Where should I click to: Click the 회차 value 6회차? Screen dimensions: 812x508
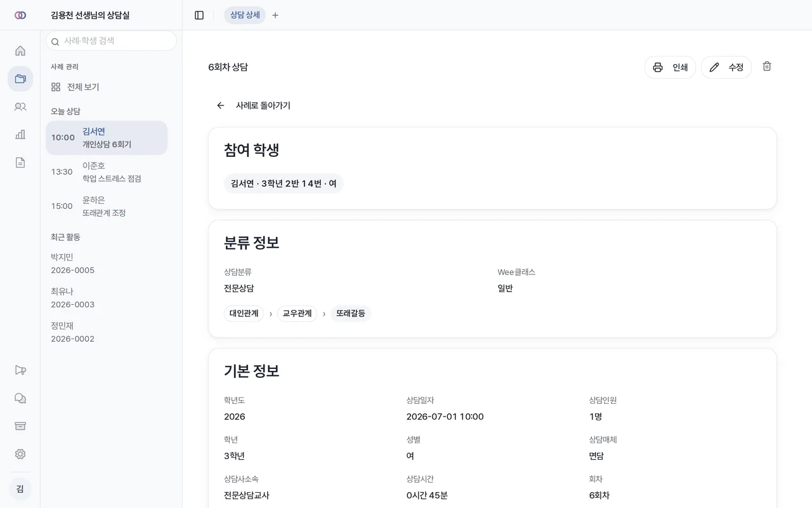coord(599,495)
